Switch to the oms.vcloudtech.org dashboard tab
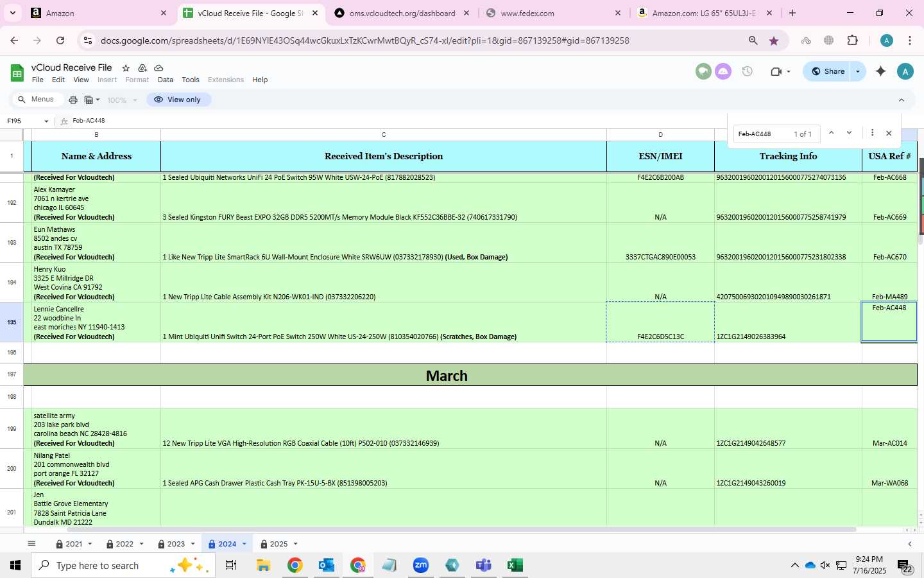Screen dimensions: 924x578 click(401, 13)
